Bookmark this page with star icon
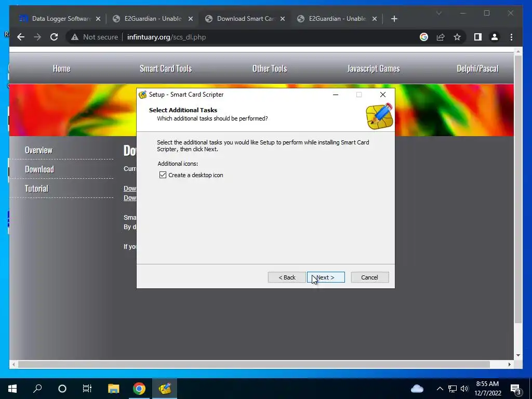 click(457, 37)
